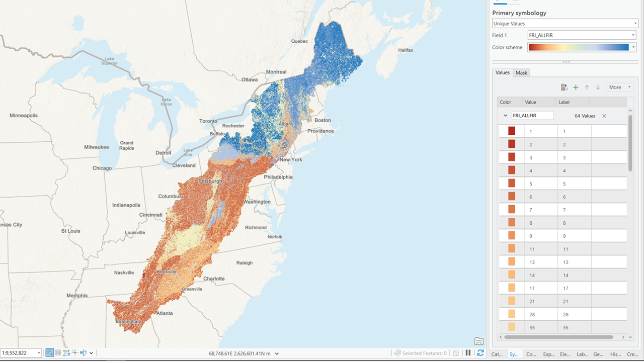Expand the FRI_ALLFIR values group
The height and width of the screenshot is (362, 644).
click(x=505, y=115)
